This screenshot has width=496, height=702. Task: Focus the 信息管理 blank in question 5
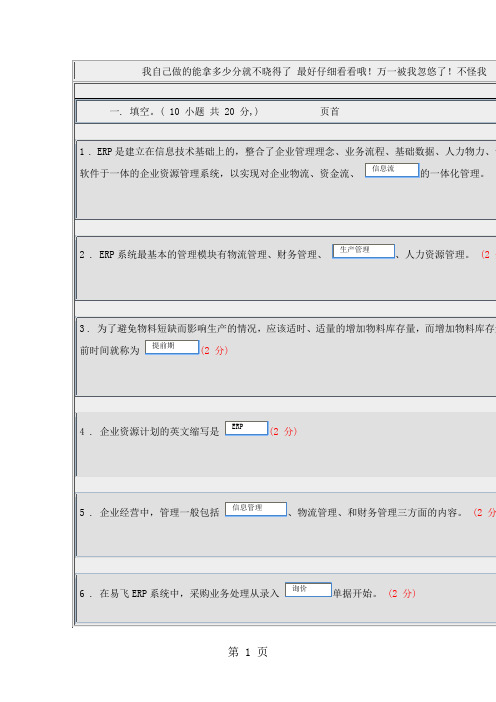256,509
